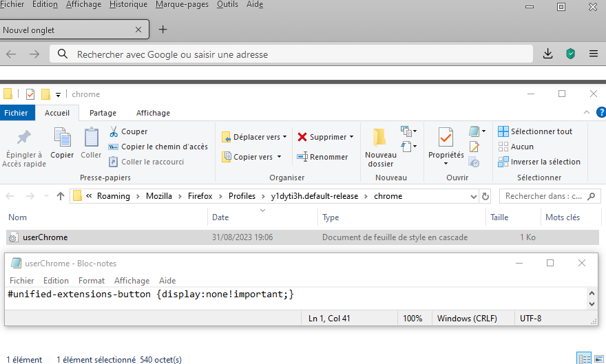
Task: Click Inverser la sélection
Action: point(539,162)
